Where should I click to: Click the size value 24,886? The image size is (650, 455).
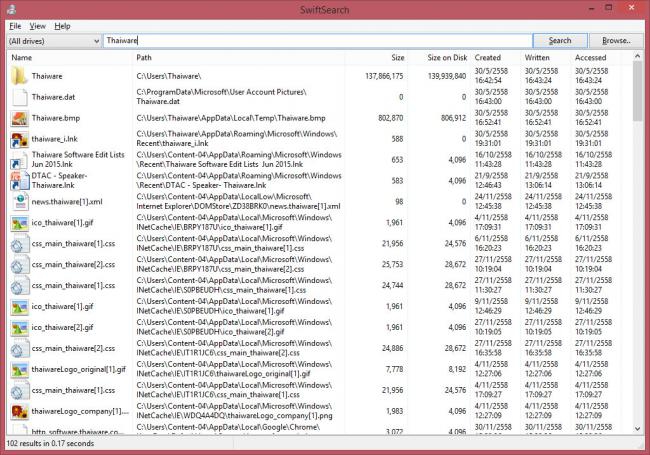point(392,348)
